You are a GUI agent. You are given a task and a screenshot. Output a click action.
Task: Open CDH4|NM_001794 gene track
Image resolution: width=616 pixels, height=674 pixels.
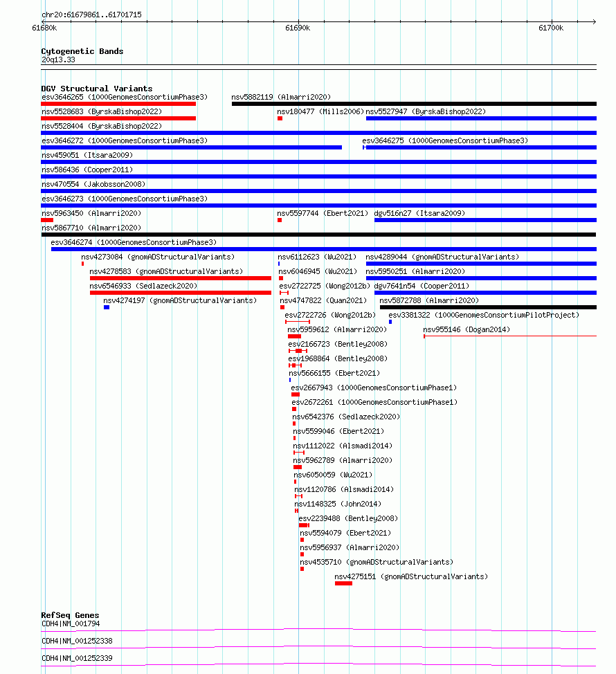(318, 630)
